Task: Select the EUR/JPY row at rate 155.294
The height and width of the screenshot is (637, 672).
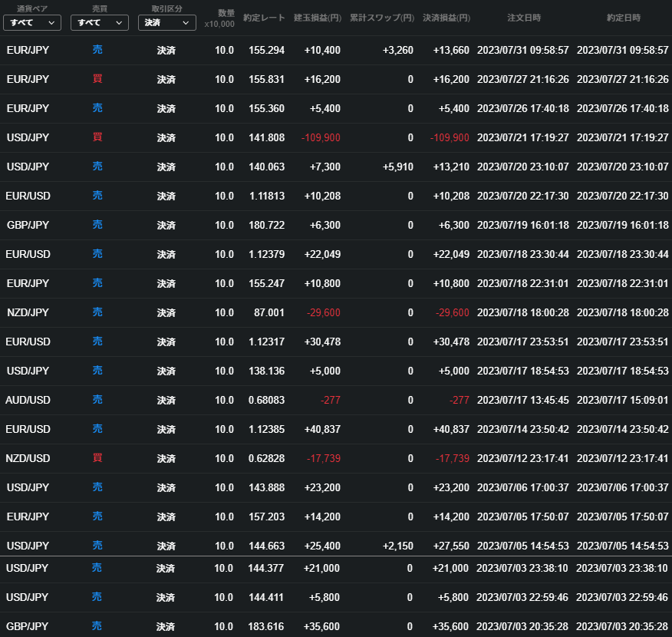Action: click(x=336, y=50)
